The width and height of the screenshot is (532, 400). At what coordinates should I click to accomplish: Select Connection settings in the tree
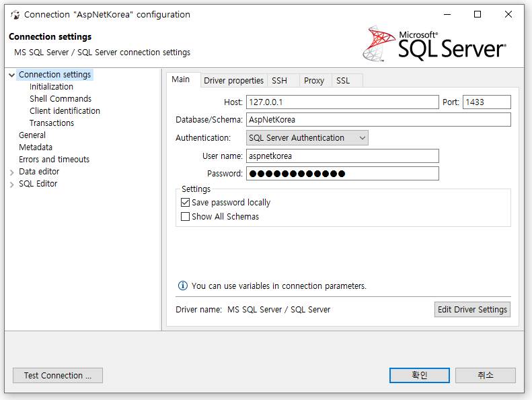54,75
